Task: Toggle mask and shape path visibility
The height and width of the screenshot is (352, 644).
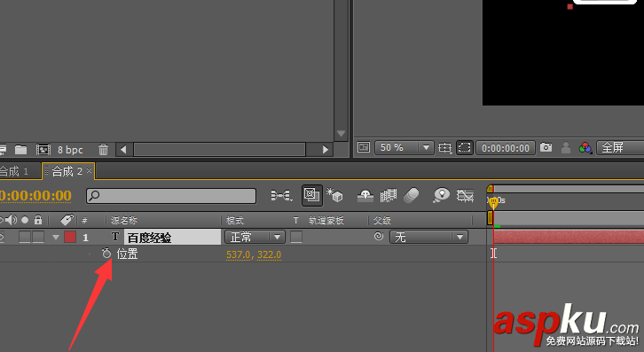Action: [465, 147]
